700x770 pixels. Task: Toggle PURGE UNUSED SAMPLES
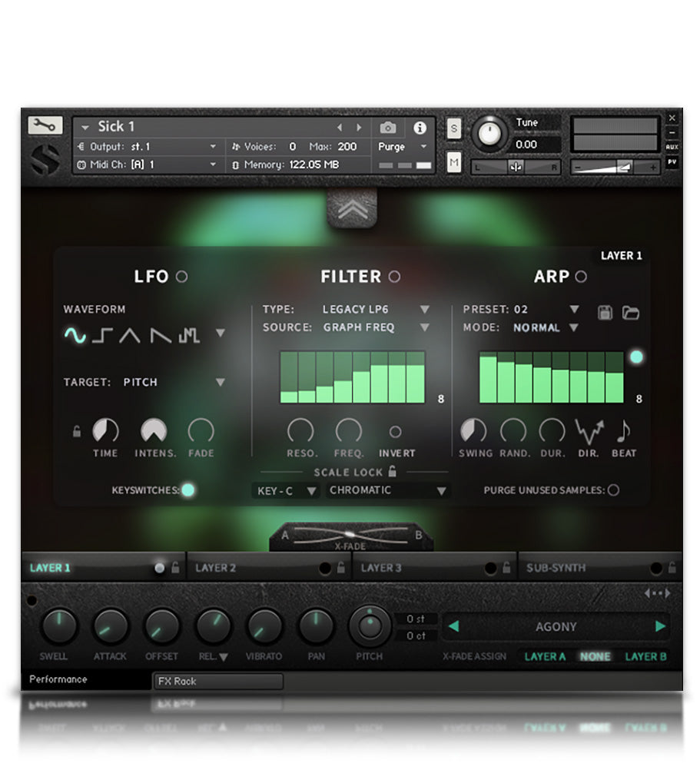pos(615,490)
